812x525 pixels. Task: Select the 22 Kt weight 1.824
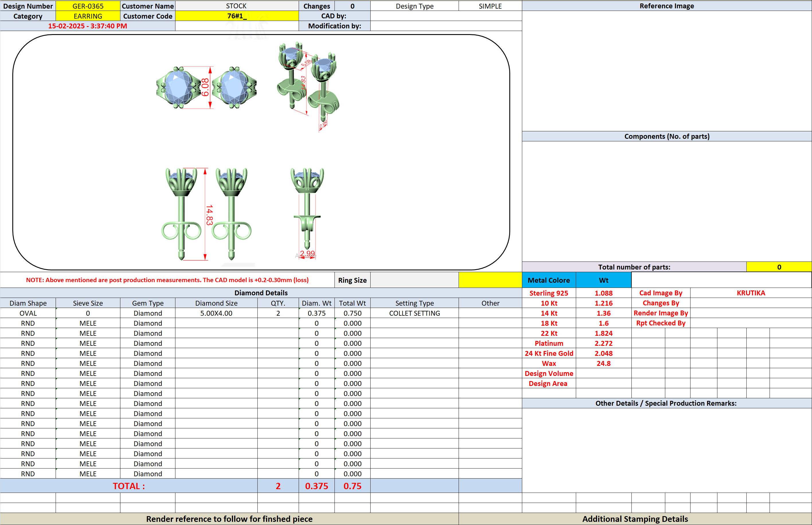pyautogui.click(x=603, y=333)
